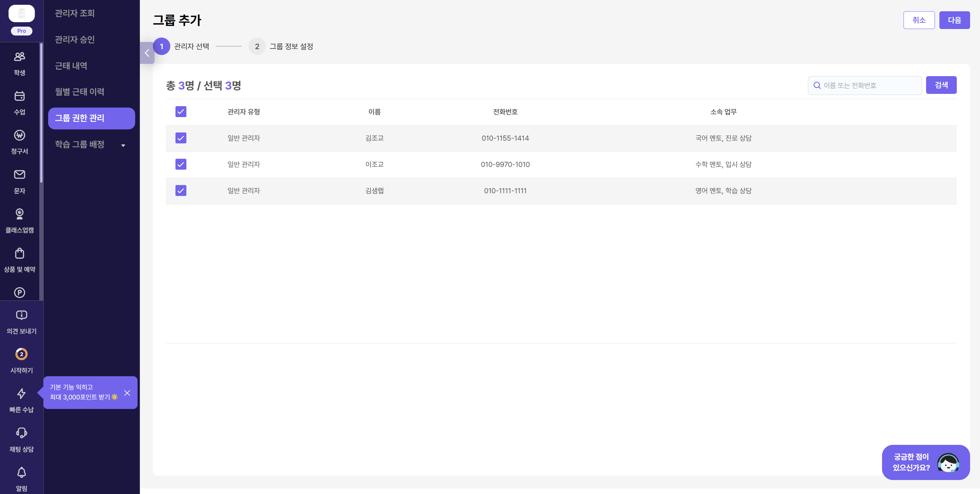Open the 월별 근태 이력 menu item

(x=80, y=92)
